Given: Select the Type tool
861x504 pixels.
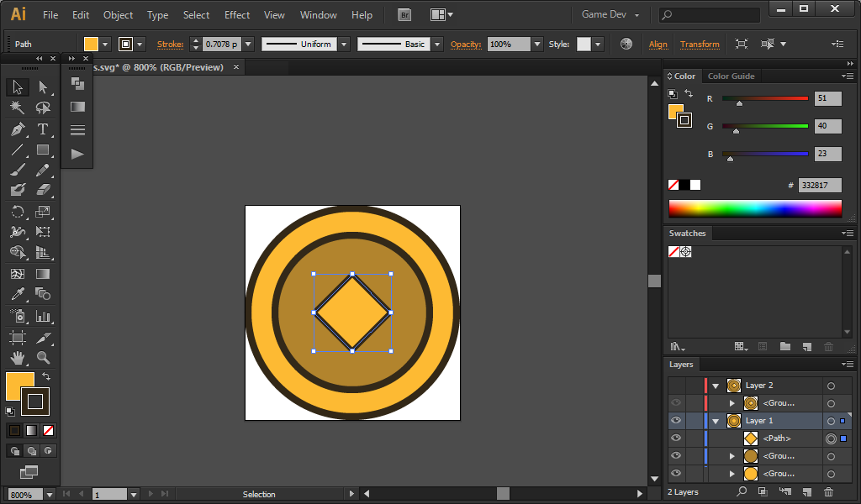Looking at the screenshot, I should [x=43, y=129].
